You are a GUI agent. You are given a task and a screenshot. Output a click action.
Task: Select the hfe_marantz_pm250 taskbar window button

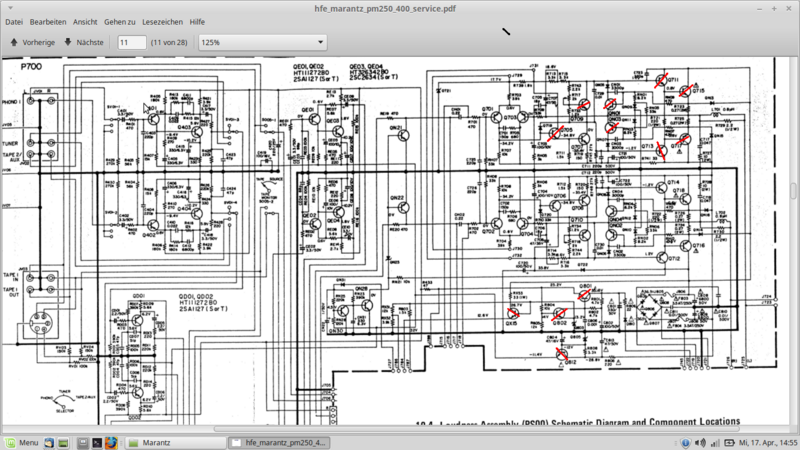click(279, 442)
